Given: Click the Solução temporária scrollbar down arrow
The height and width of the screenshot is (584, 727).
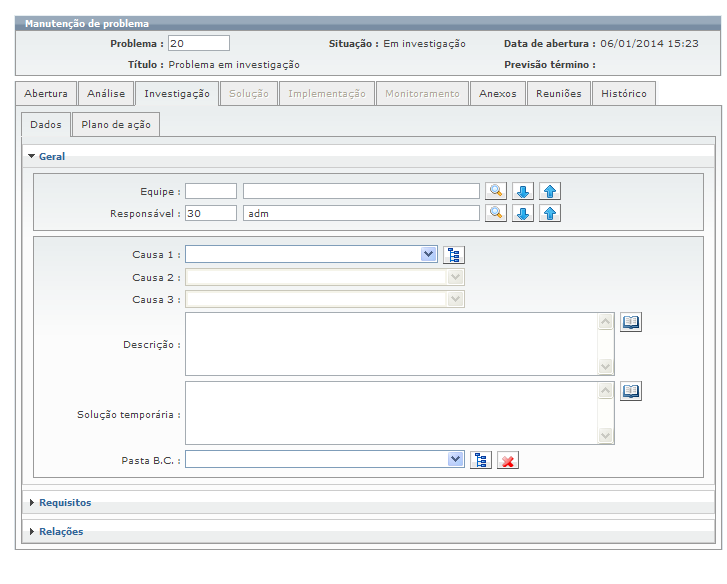Looking at the screenshot, I should click(606, 435).
